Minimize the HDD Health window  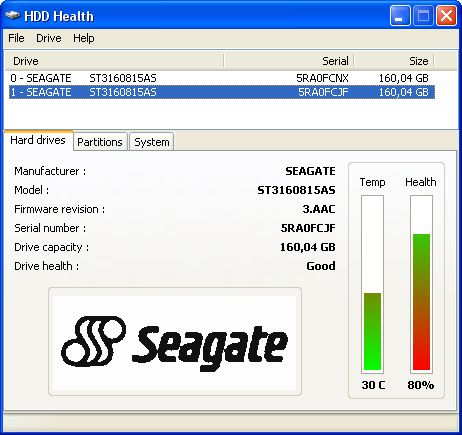tap(400, 16)
